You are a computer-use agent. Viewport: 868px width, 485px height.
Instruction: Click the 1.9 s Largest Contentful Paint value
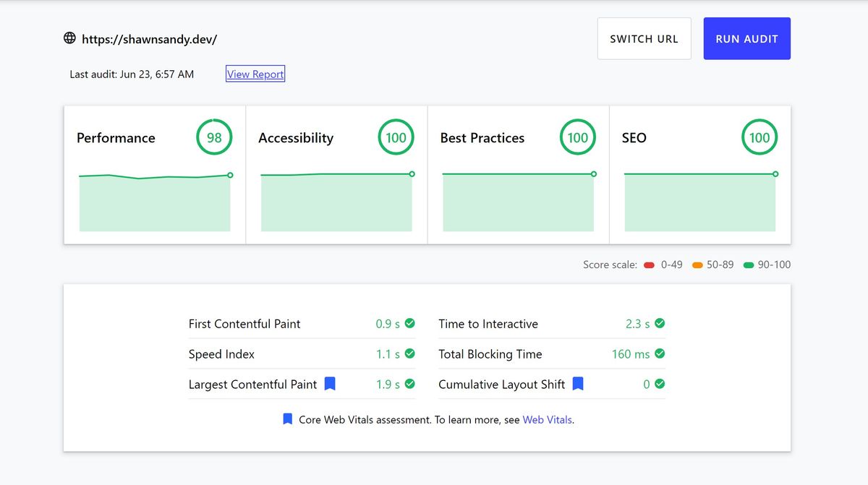[388, 385]
